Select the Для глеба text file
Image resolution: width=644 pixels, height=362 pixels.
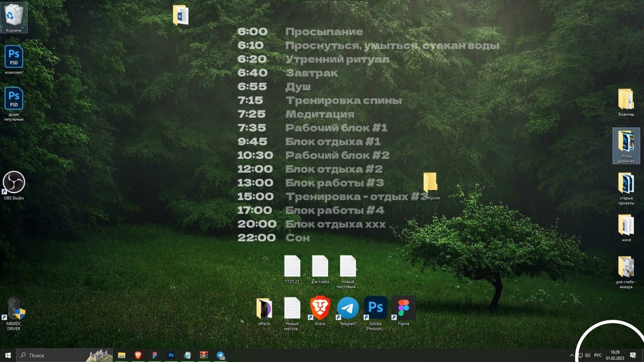(x=320, y=269)
